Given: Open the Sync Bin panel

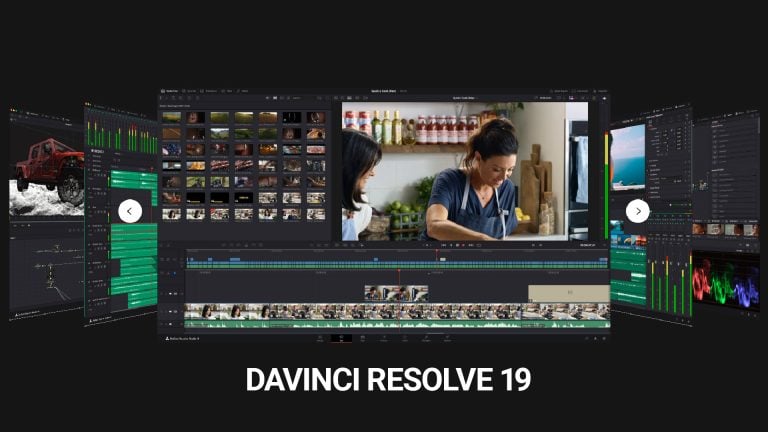Looking at the screenshot, I should pyautogui.click(x=189, y=91).
